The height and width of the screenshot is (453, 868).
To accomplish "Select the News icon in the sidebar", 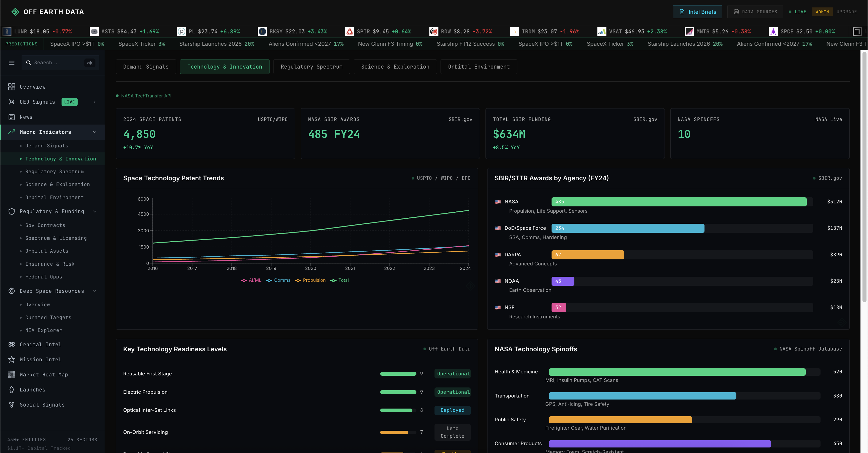I will (12, 117).
